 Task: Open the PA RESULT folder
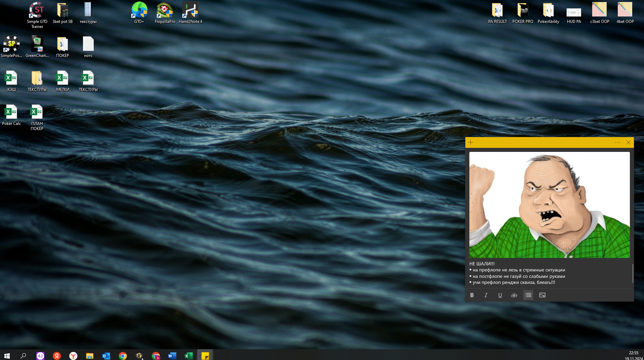tap(497, 13)
